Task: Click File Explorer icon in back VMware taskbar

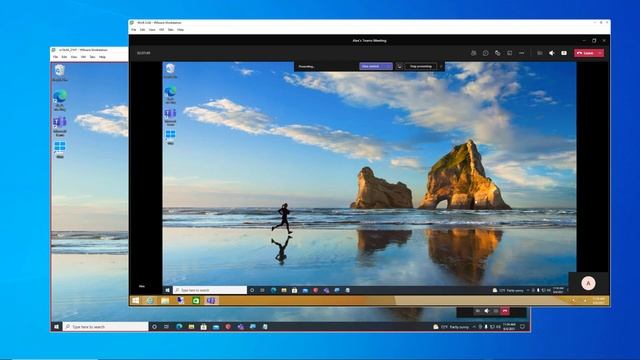Action: point(191,327)
